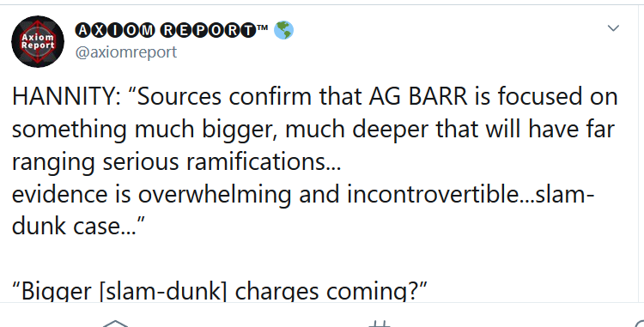Go to Home via bottom house icon
The image size is (644, 327).
coord(116,324)
